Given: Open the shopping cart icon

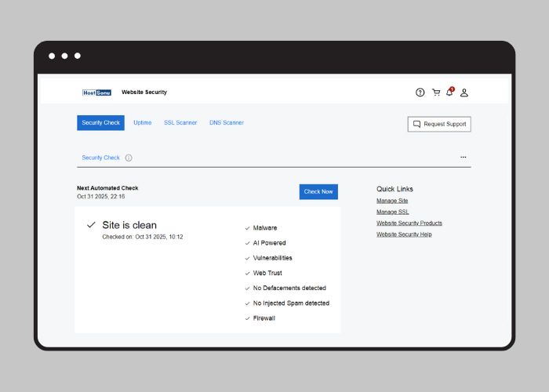Looking at the screenshot, I should point(436,93).
